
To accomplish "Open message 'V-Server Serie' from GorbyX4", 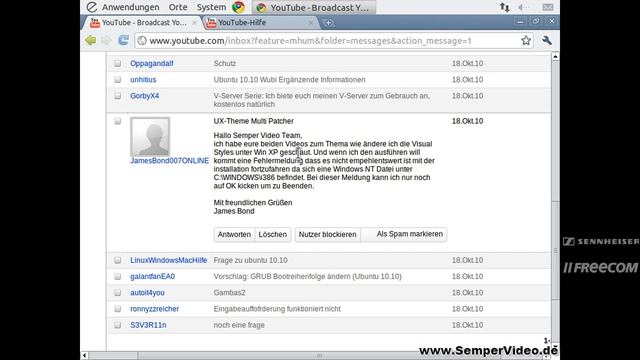I will (x=322, y=100).
